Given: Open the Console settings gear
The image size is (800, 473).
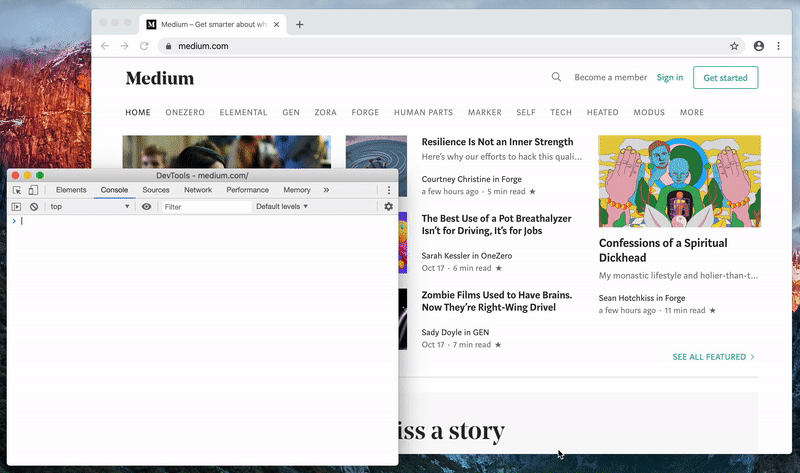Looking at the screenshot, I should 388,207.
